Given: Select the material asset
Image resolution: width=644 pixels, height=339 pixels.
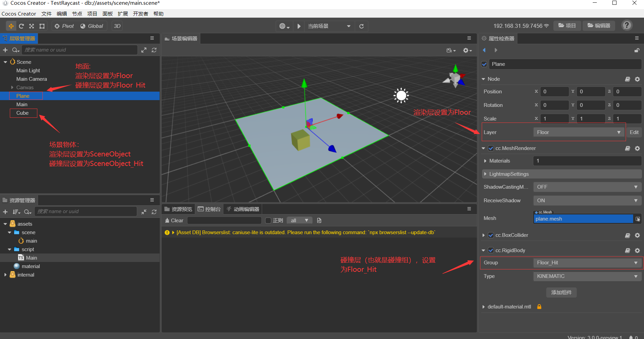Looking at the screenshot, I should pyautogui.click(x=31, y=266).
